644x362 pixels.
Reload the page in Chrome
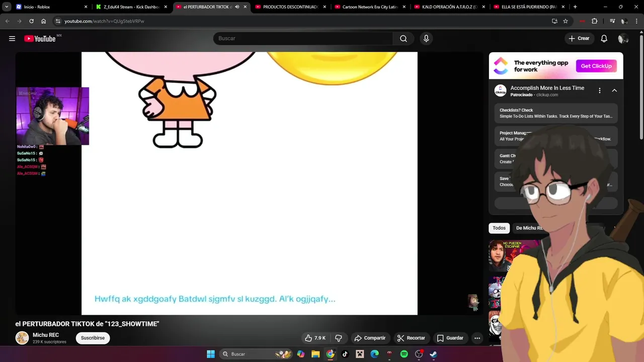(x=31, y=21)
